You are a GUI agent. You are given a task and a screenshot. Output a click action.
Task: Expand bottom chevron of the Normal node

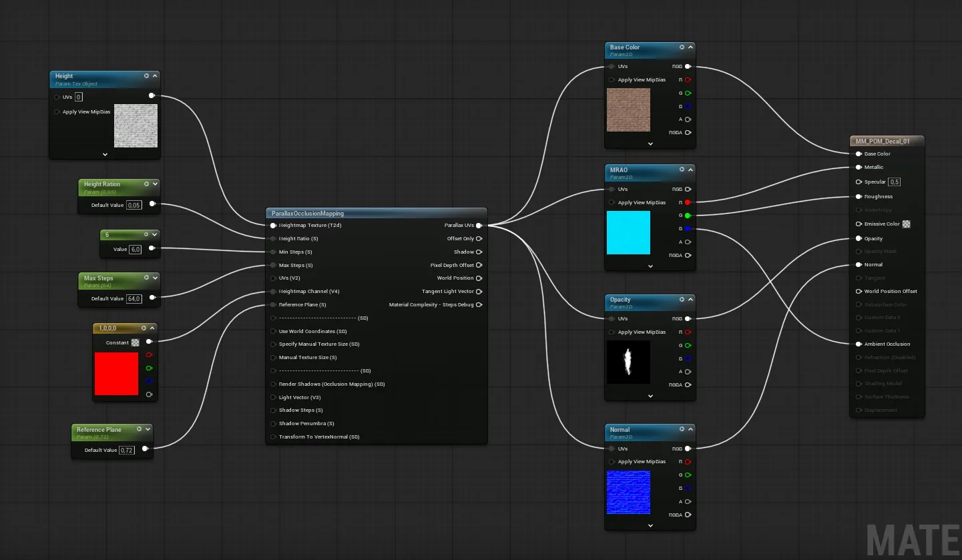(650, 525)
